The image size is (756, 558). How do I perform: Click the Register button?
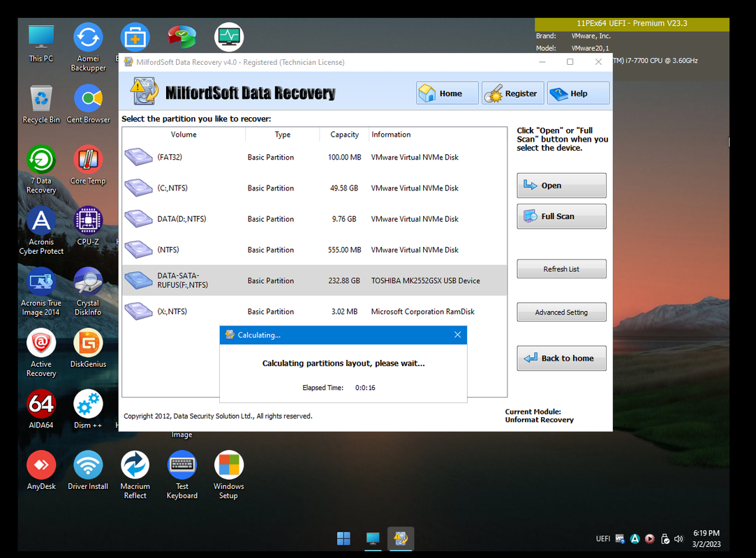coord(513,93)
